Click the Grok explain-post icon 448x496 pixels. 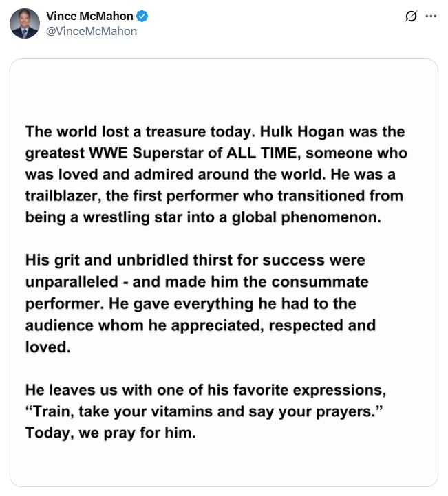coord(412,16)
